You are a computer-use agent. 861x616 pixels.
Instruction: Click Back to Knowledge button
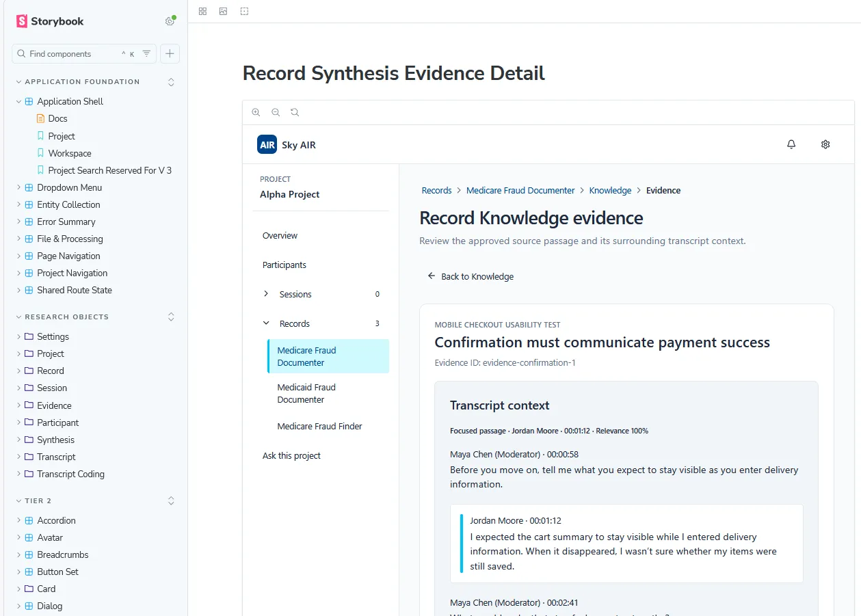pyautogui.click(x=470, y=276)
